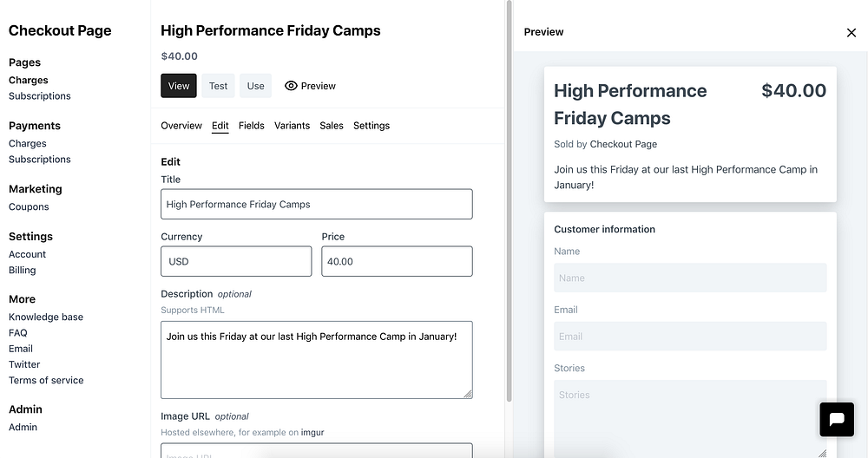Click the Use button
This screenshot has width=868, height=458.
point(255,86)
